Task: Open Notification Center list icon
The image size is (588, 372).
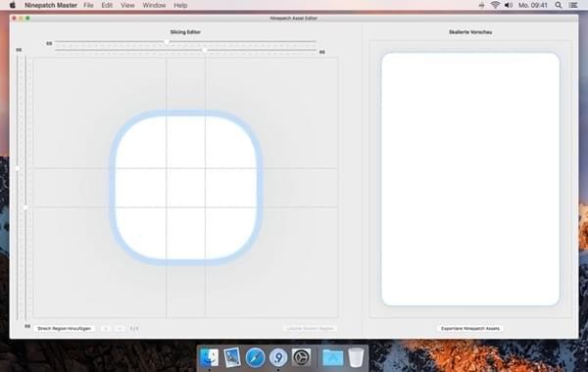Action: 573,5
